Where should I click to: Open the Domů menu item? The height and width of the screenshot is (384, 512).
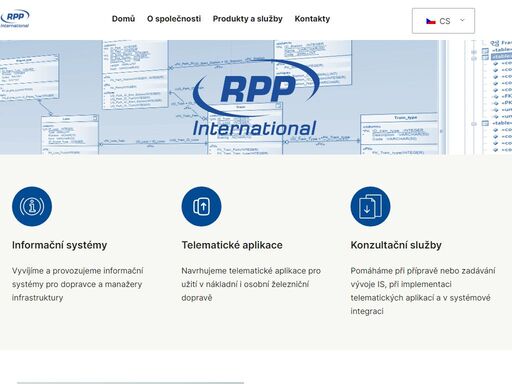123,19
